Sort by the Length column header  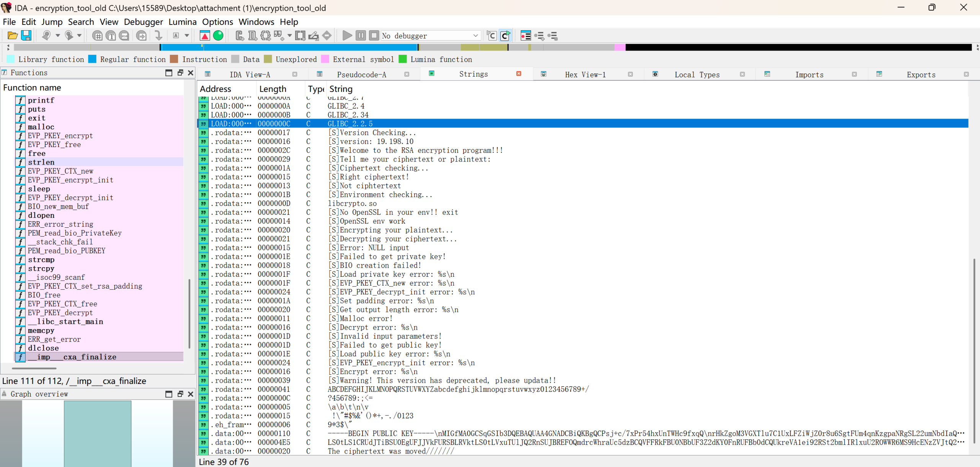tap(273, 89)
